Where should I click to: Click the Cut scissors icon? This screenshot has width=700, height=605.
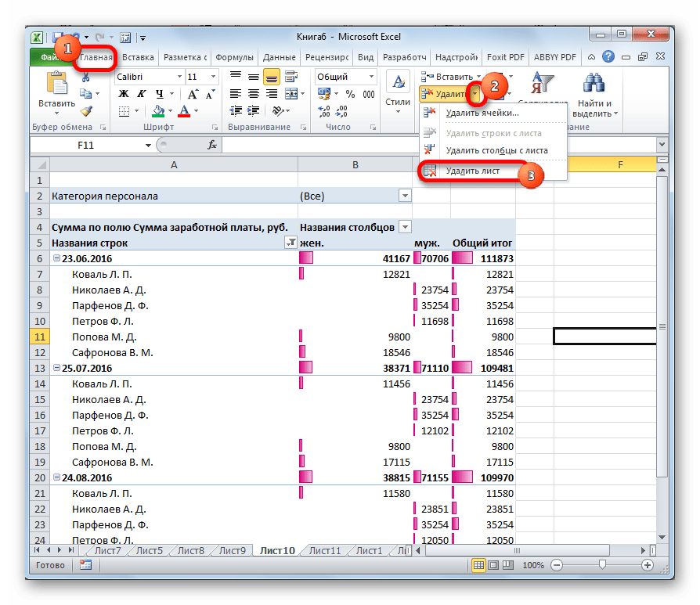(x=85, y=77)
